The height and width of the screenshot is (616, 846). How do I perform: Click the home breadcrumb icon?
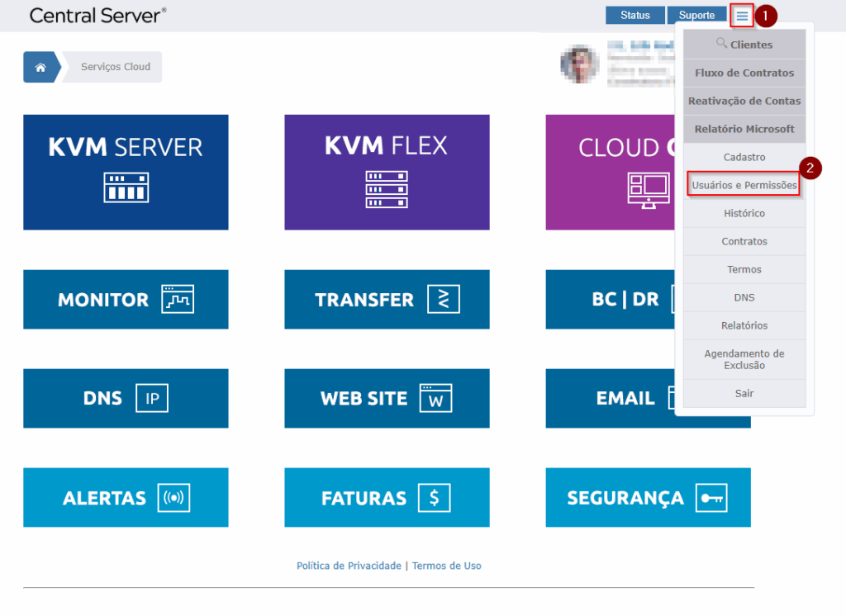(x=40, y=67)
